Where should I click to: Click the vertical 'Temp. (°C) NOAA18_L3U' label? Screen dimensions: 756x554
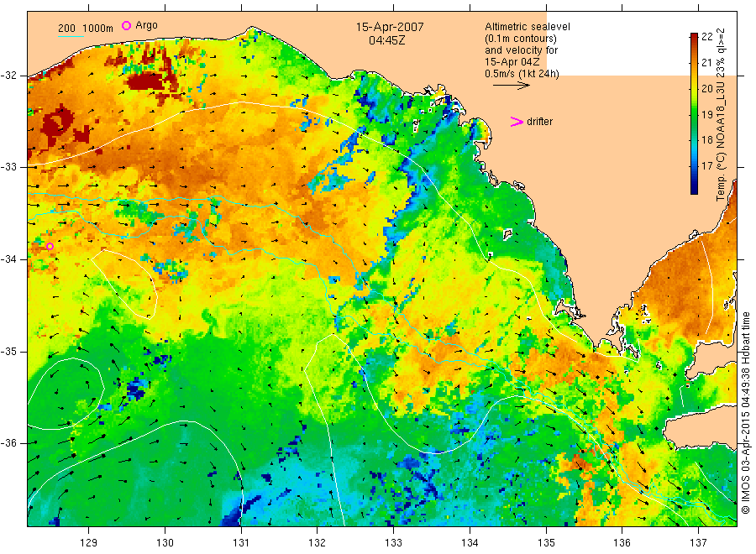tap(721, 115)
